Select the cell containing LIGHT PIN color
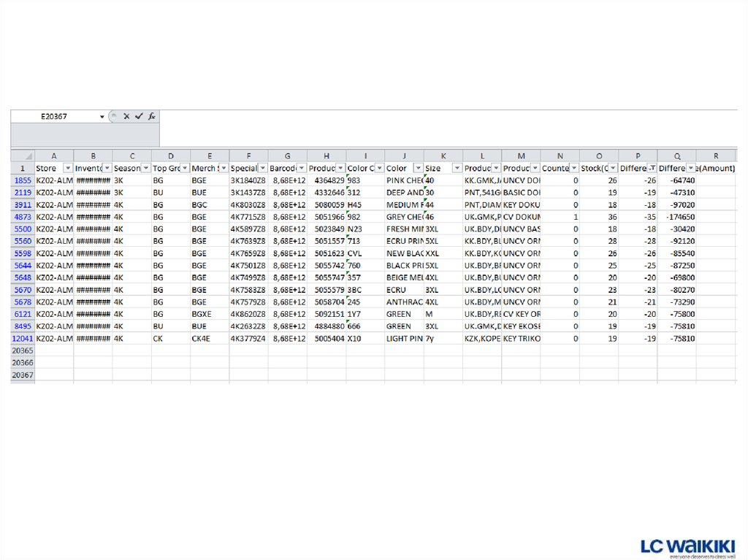Image resolution: width=748 pixels, height=560 pixels. [404, 339]
